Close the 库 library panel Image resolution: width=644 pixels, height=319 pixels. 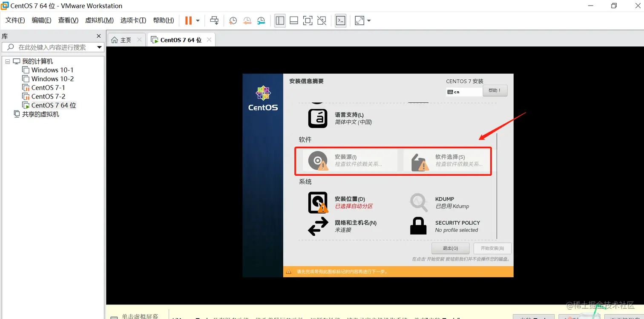click(x=99, y=36)
